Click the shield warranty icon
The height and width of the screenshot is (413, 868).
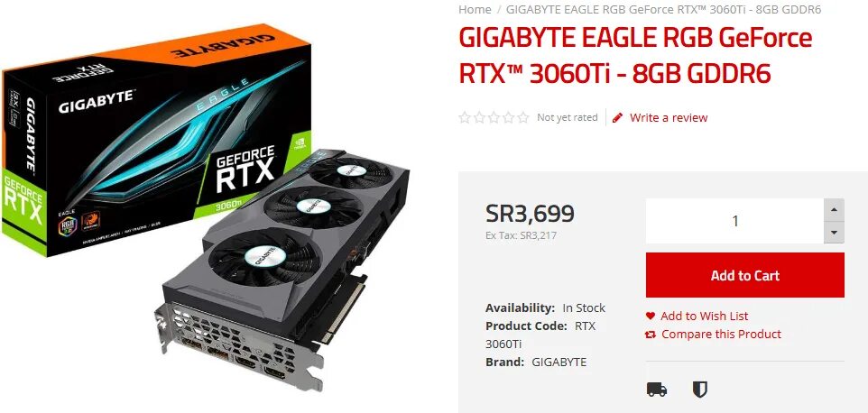(x=699, y=390)
